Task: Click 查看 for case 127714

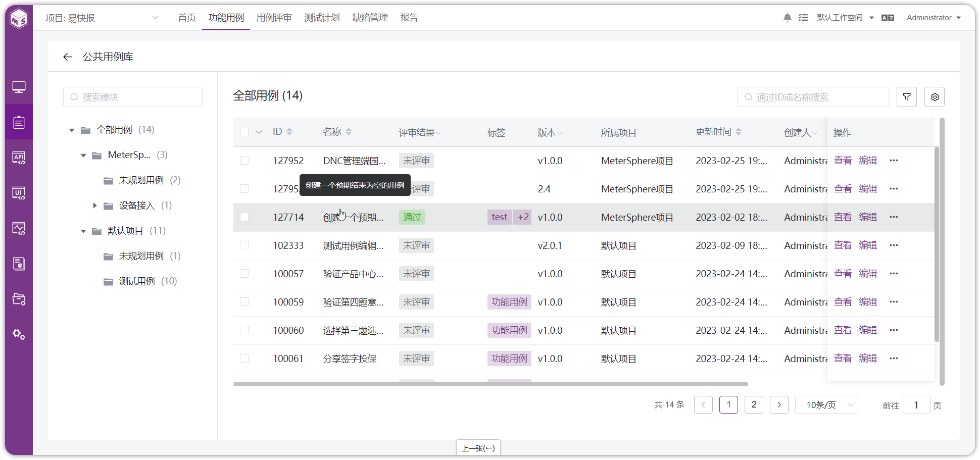Action: pos(843,217)
